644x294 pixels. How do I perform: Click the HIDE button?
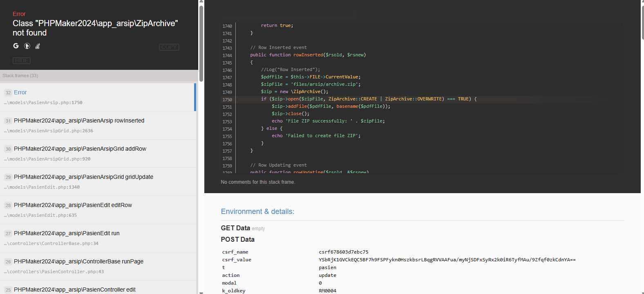click(x=22, y=60)
